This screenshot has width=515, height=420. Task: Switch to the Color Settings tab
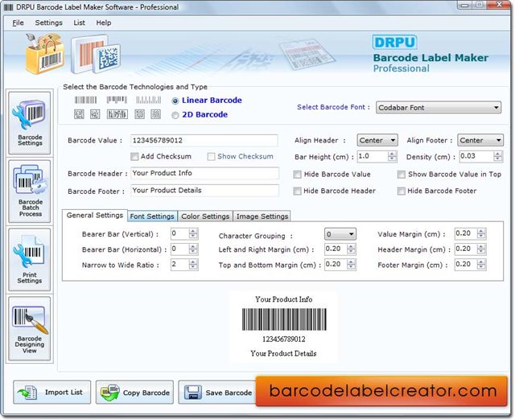tap(205, 216)
